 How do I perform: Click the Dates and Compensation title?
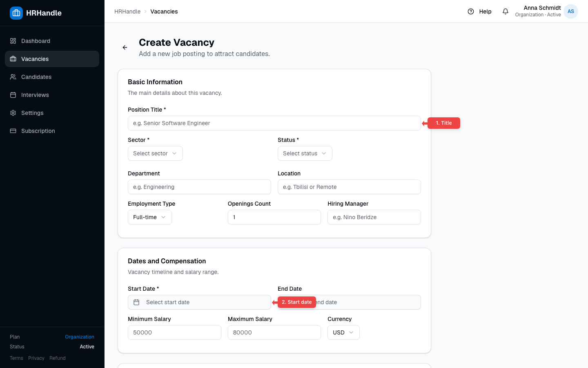pos(167,261)
